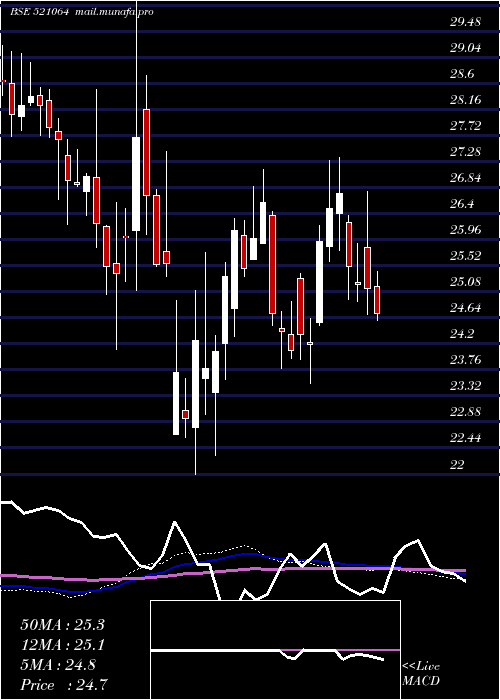The width and height of the screenshot is (500, 700).
Task: Click the 23.32 price axis label
Action: [466, 385]
